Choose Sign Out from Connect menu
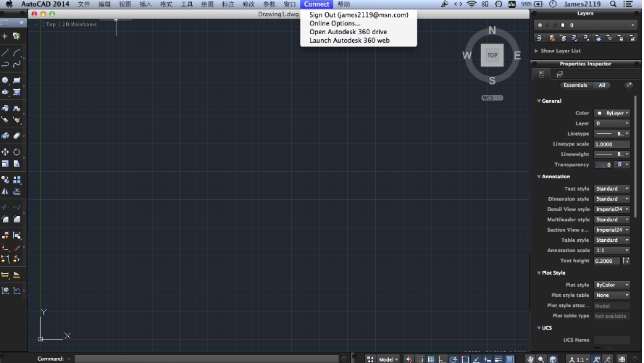Image resolution: width=644 pixels, height=363 pixels. 359,14
